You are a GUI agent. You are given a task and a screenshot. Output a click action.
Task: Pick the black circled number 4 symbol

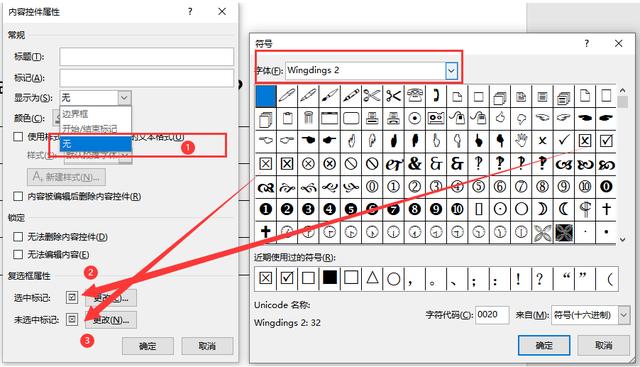(x=329, y=209)
